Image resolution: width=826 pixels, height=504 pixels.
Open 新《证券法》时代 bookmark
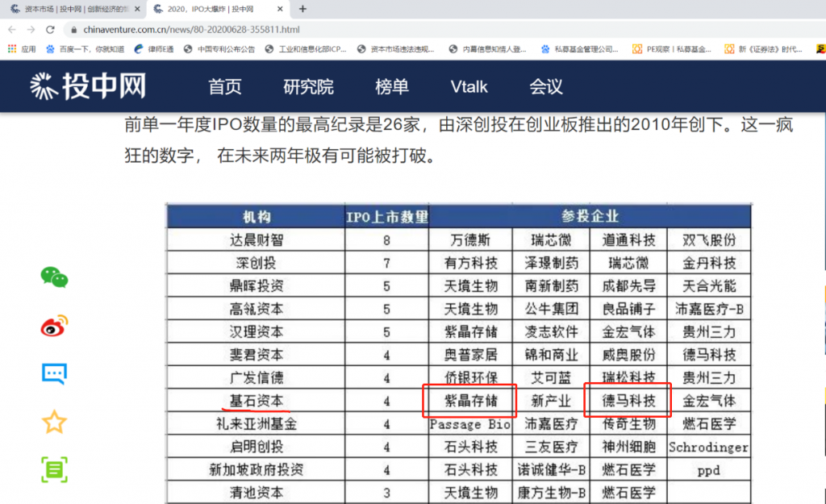pos(764,49)
